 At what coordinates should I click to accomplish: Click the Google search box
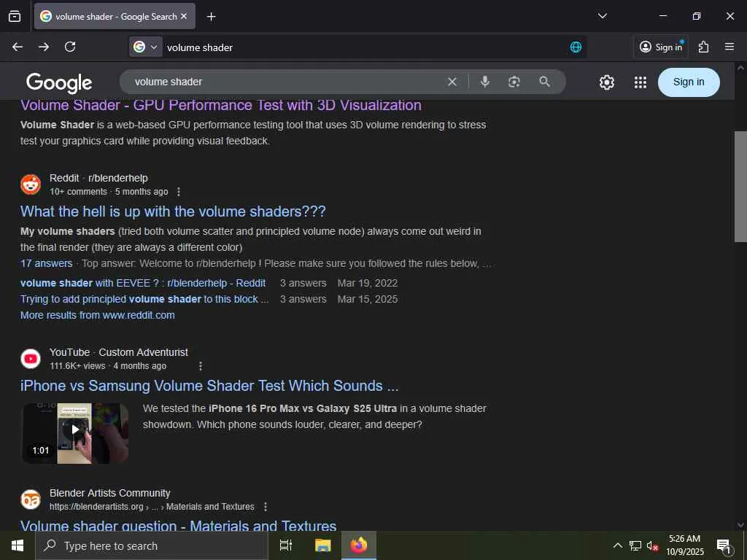[x=286, y=82]
